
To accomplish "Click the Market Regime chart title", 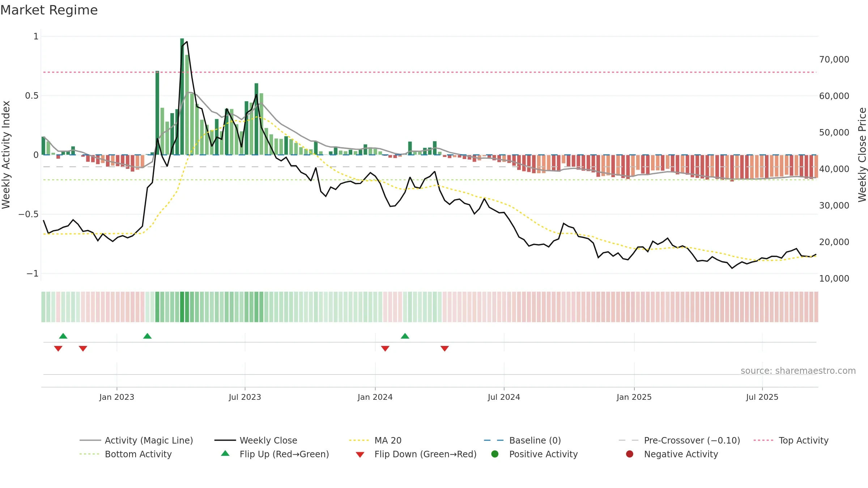I will [49, 10].
